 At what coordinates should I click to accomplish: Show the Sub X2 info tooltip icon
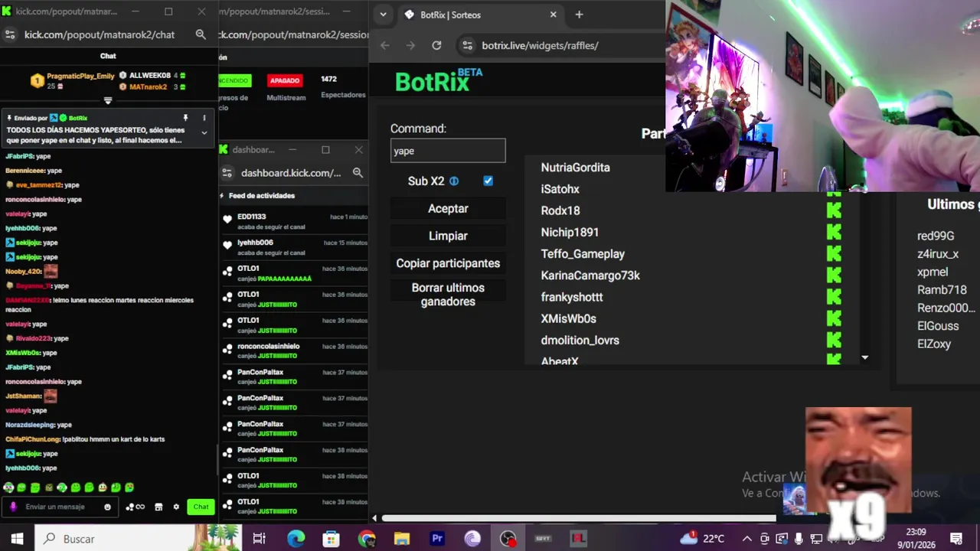point(454,181)
